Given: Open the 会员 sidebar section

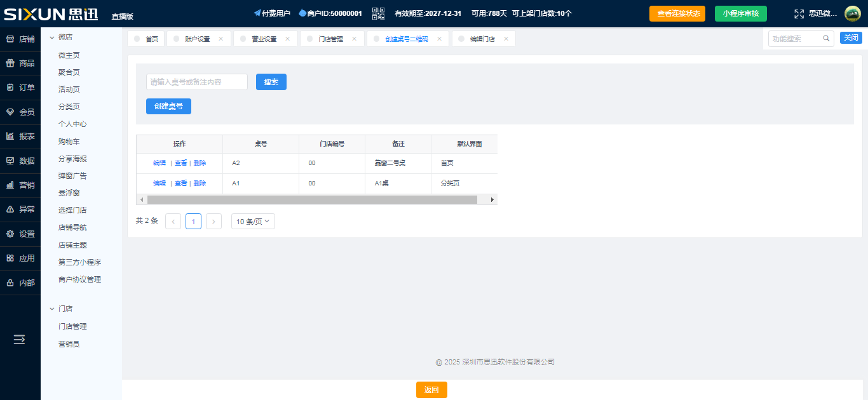Looking at the screenshot, I should [20, 112].
